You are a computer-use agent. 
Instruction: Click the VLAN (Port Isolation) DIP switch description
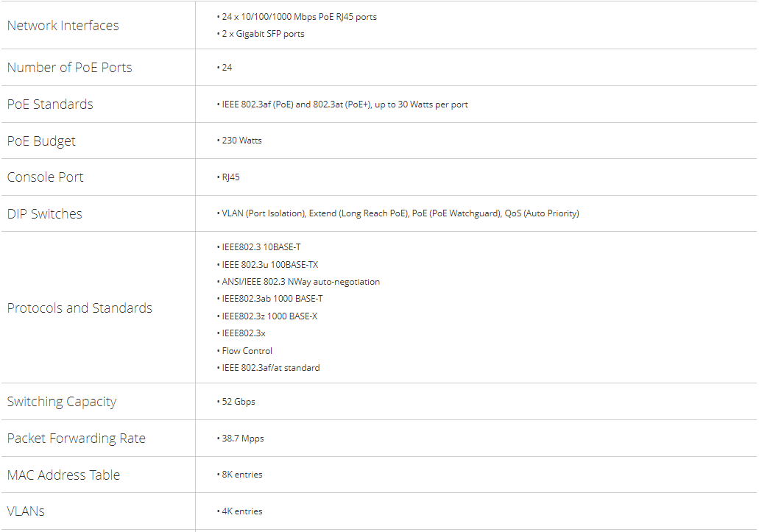(x=263, y=213)
